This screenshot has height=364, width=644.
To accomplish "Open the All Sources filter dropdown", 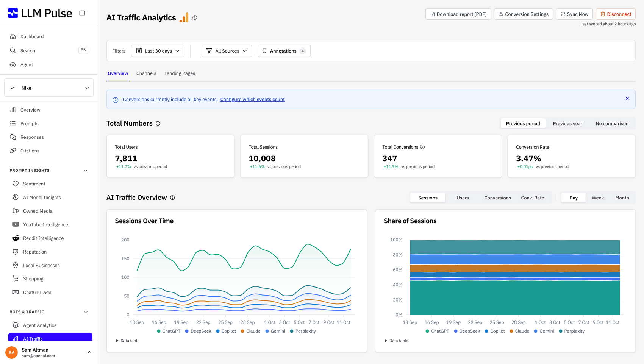I will coord(227,51).
